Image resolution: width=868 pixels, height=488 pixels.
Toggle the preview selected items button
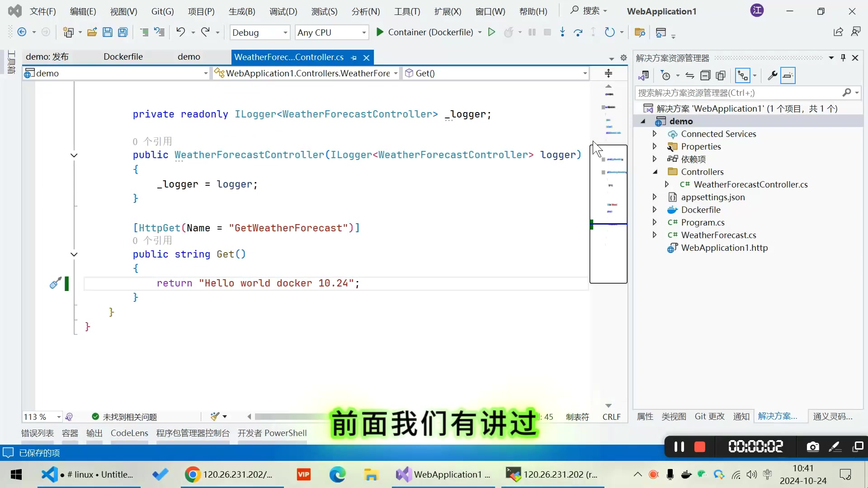click(788, 75)
